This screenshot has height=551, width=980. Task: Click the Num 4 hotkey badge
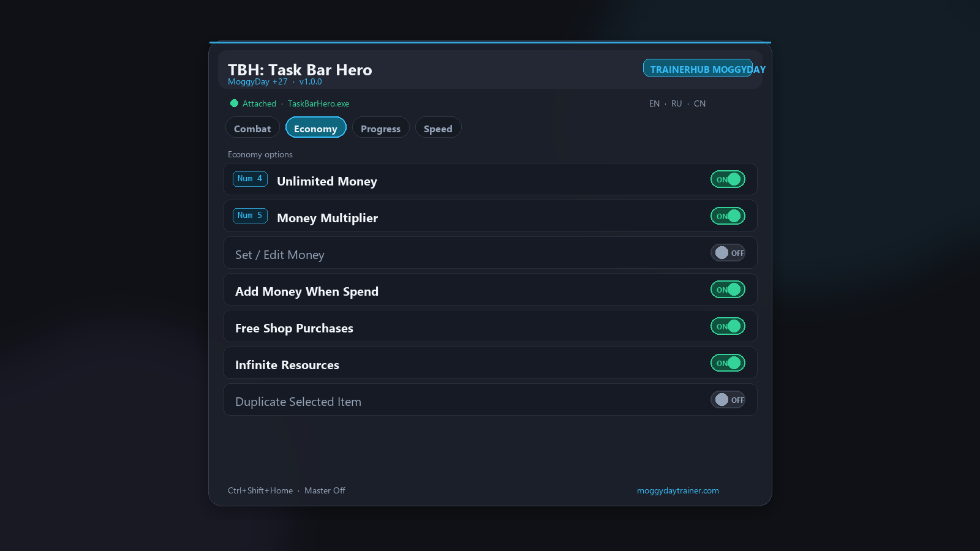(x=250, y=179)
